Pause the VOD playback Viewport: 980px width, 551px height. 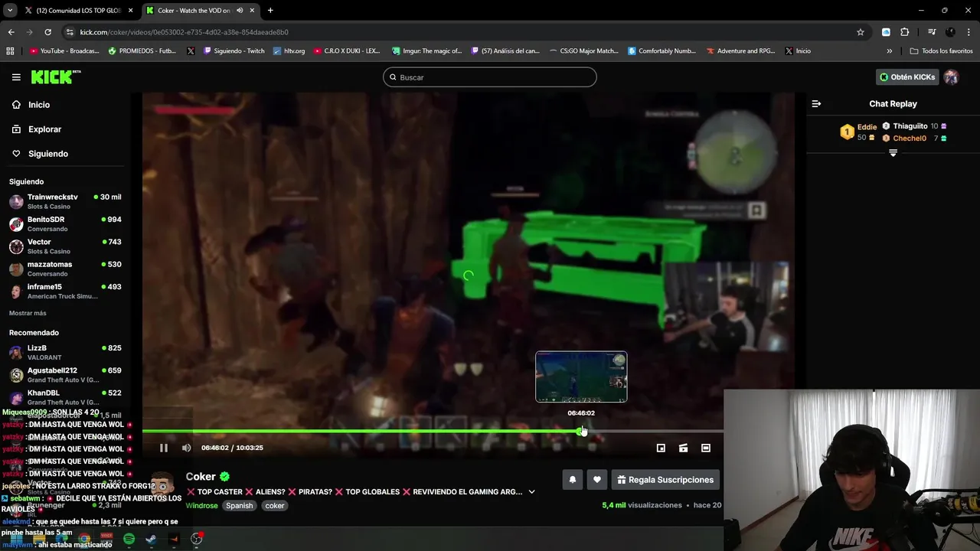click(163, 448)
